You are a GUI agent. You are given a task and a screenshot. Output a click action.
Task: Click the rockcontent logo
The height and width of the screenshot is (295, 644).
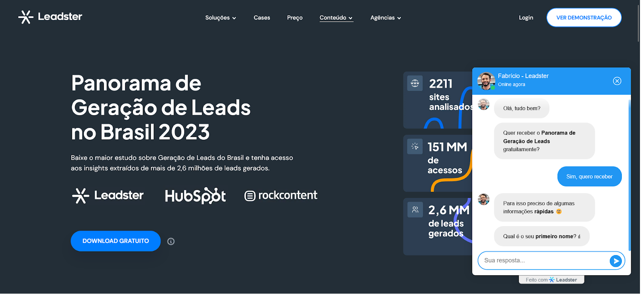pyautogui.click(x=281, y=195)
